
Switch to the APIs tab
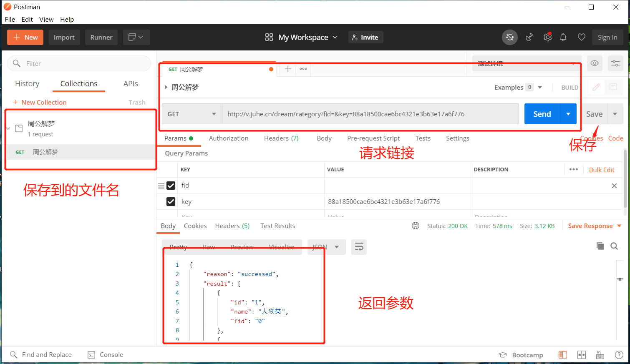131,83
